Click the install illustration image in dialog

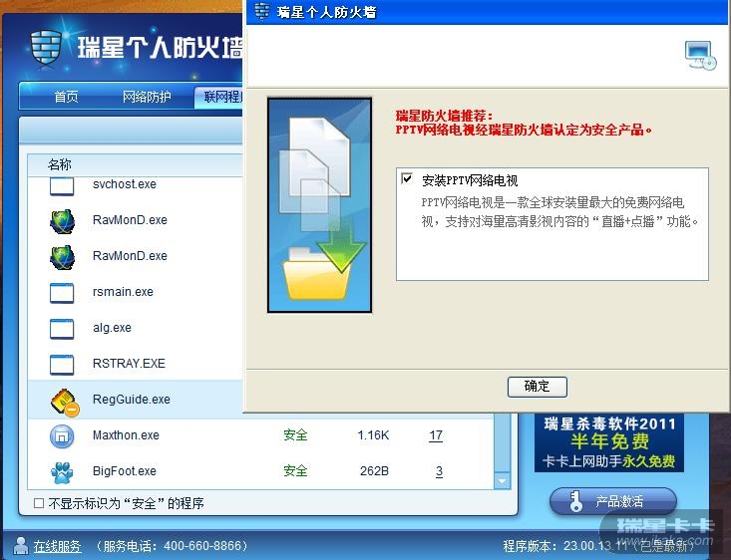pyautogui.click(x=320, y=205)
